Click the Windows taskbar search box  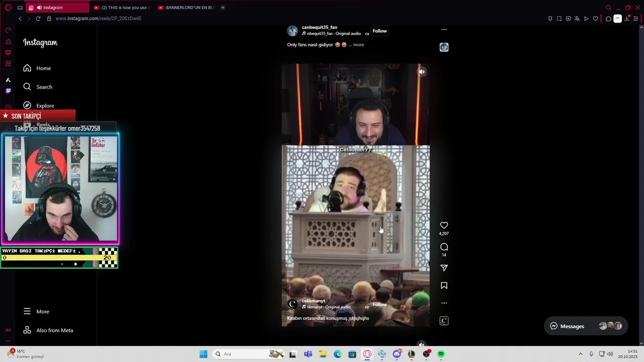249,354
